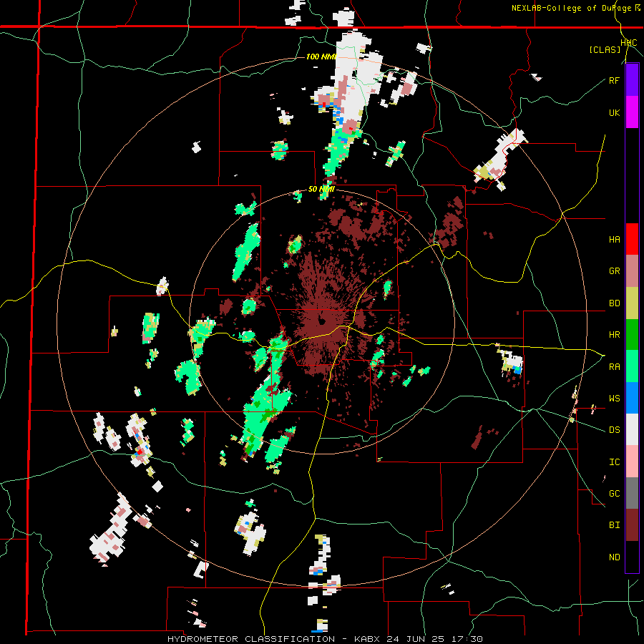Viewport: 644px width, 644px height.
Task: Click the HHC label at top right
Action: pyautogui.click(x=628, y=43)
